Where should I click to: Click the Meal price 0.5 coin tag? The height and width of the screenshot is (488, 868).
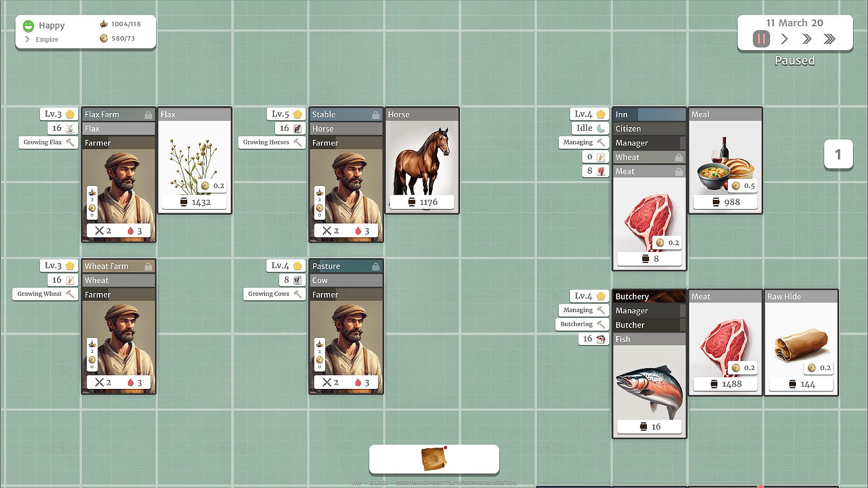(x=743, y=186)
